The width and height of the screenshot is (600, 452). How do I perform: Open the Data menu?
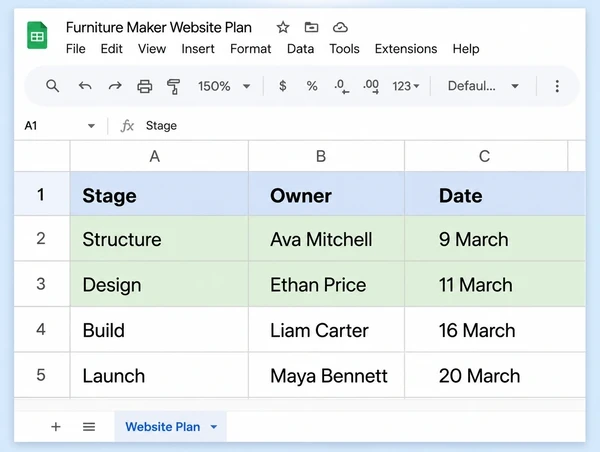click(x=300, y=49)
